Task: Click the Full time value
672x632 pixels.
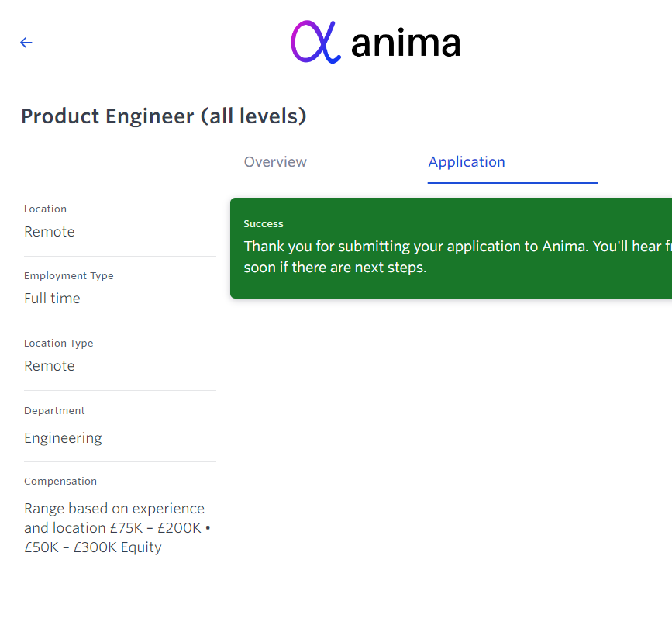Action: [52, 299]
